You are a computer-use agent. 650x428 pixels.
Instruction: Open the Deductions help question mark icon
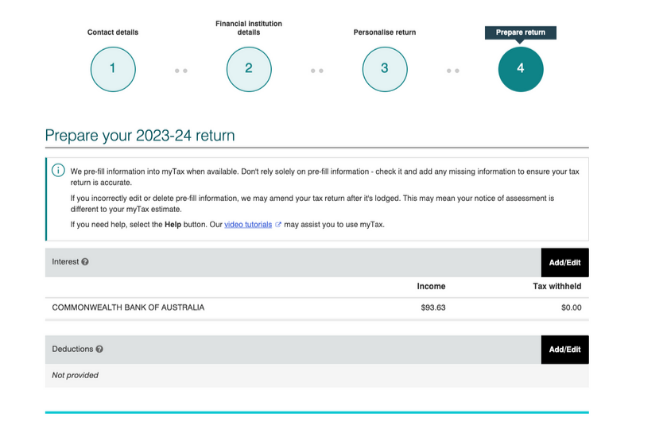tap(99, 349)
